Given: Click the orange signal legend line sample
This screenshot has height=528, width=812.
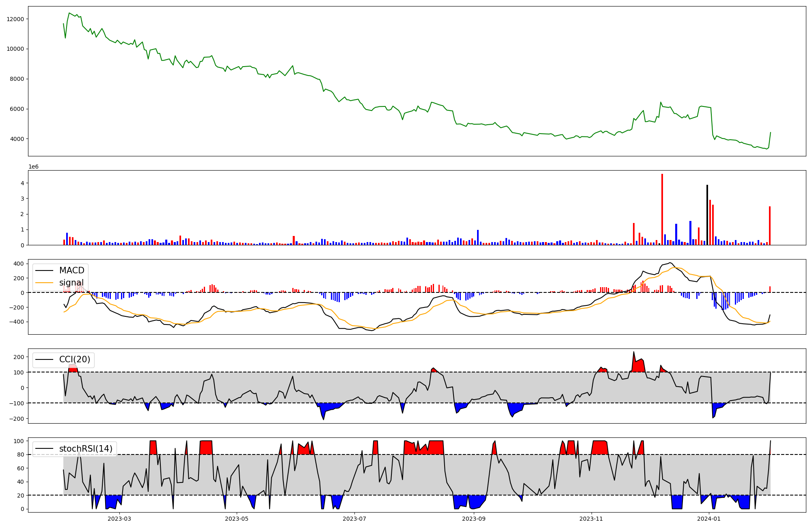Looking at the screenshot, I should (x=44, y=283).
